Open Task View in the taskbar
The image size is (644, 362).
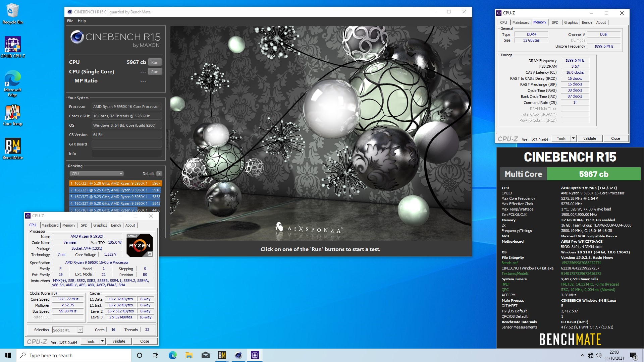[x=156, y=355]
